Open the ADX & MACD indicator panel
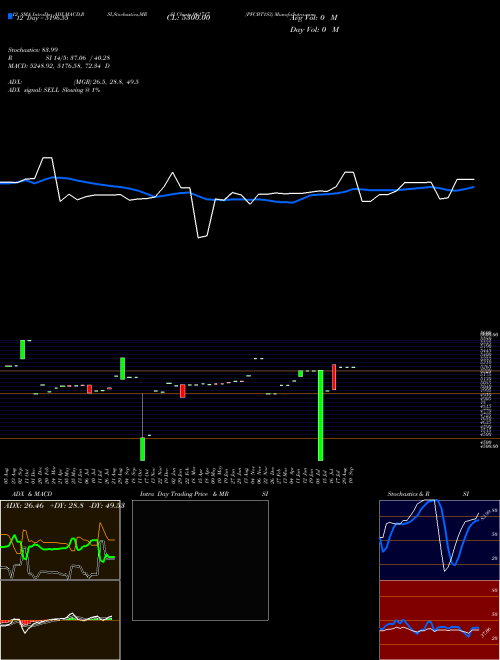 point(60,540)
